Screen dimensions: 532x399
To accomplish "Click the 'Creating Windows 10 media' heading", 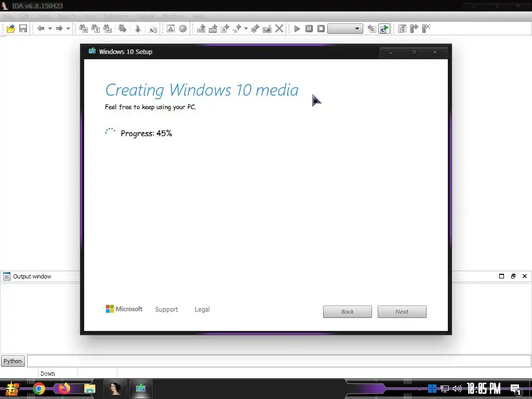I will [202, 90].
